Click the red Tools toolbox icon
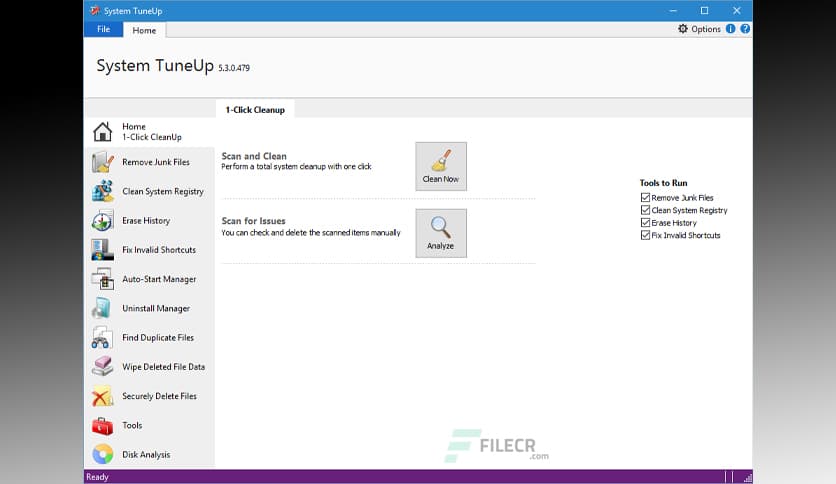This screenshot has height=484, width=836. coord(102,425)
